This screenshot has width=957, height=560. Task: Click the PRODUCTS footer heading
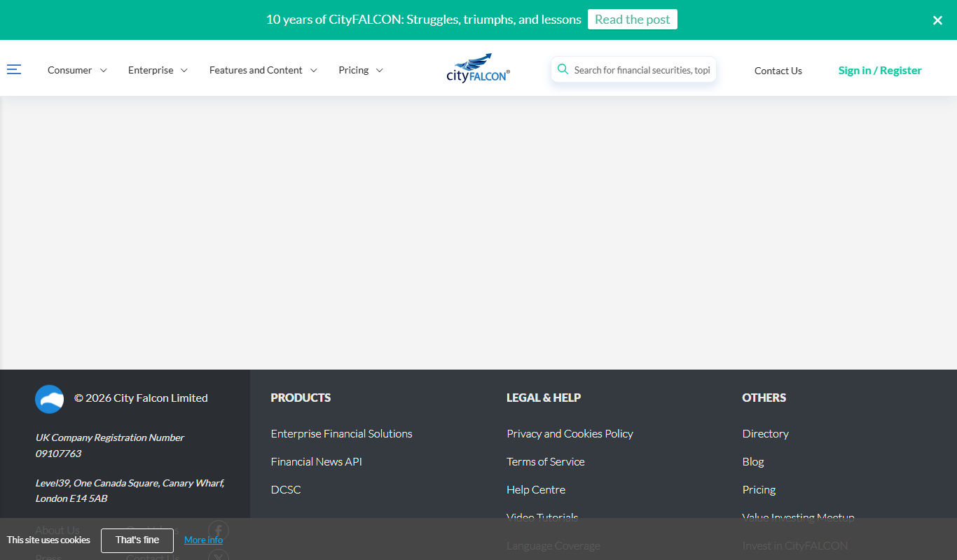click(x=301, y=398)
